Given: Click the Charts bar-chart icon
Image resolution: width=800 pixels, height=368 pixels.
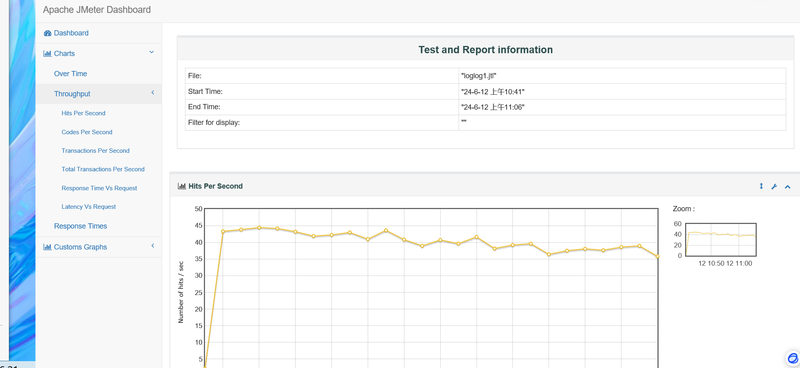Looking at the screenshot, I should [x=47, y=54].
